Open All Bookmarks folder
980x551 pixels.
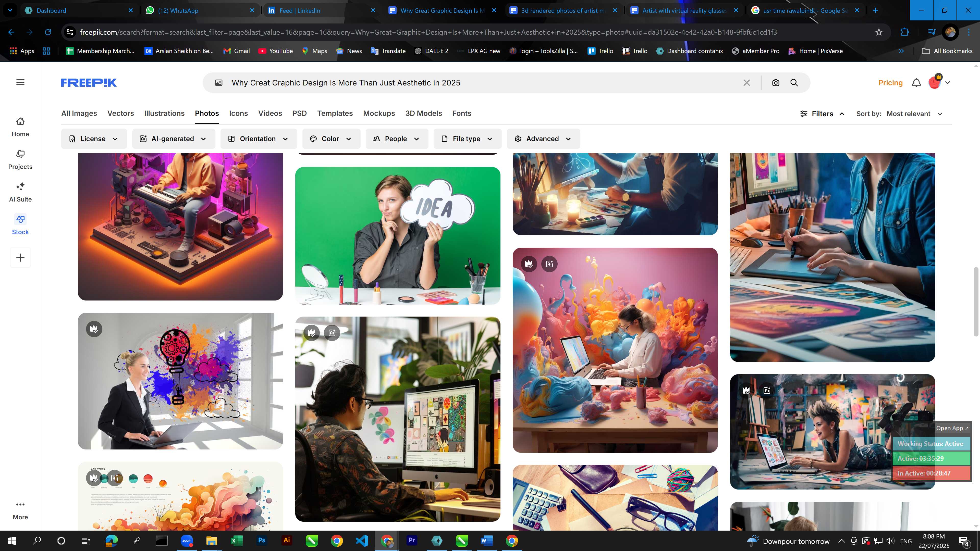pyautogui.click(x=947, y=51)
